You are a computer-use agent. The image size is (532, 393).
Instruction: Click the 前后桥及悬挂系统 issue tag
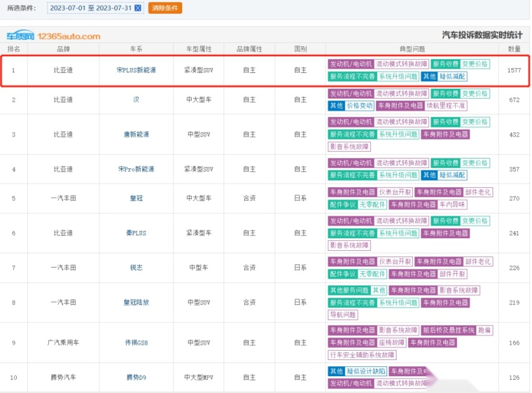[448, 330]
